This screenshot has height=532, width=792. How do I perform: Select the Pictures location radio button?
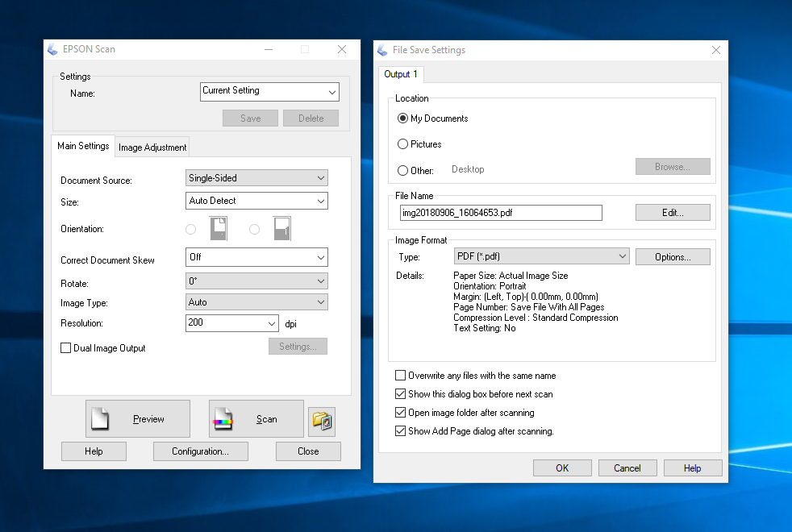pos(403,144)
